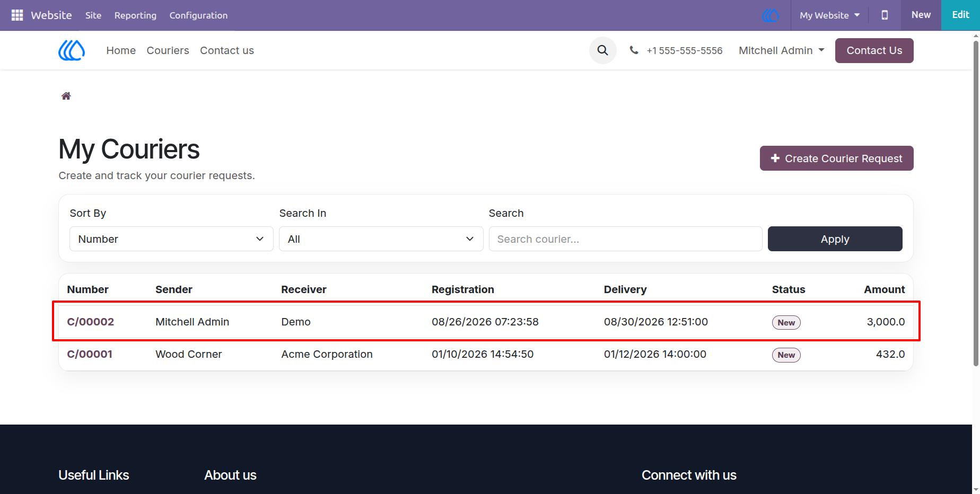Click the amount 3,000.0

[886, 322]
